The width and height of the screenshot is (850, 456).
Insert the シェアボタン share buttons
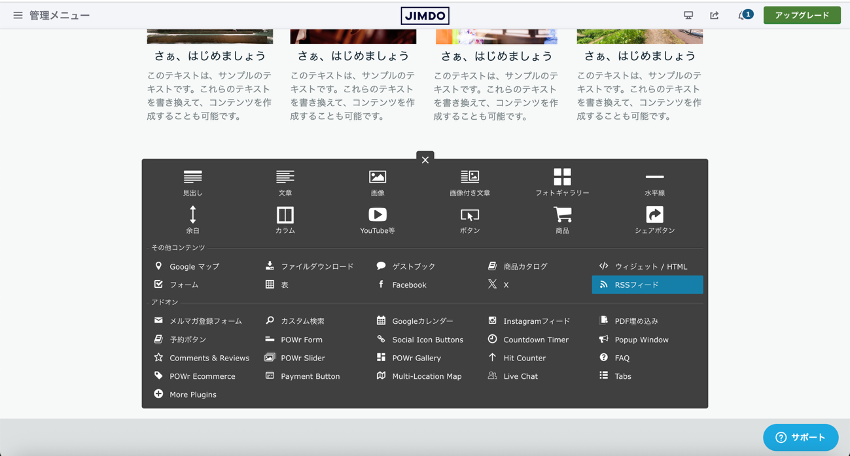click(x=654, y=220)
